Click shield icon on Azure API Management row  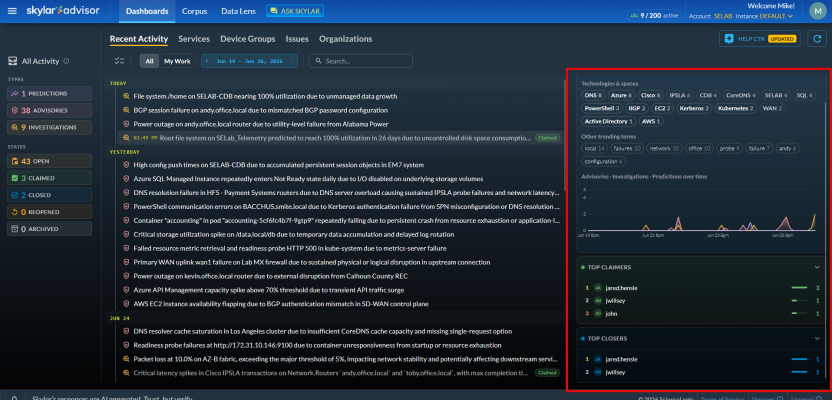point(126,290)
